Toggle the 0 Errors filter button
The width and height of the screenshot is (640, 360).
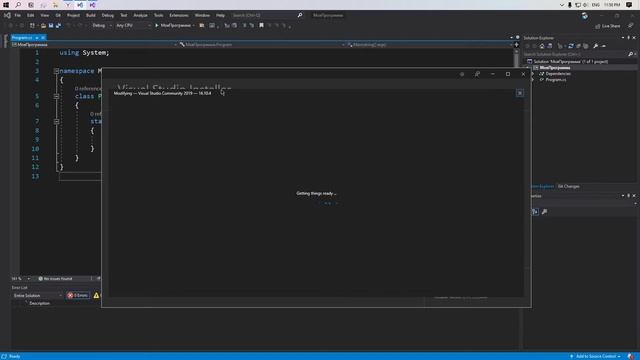point(78,295)
